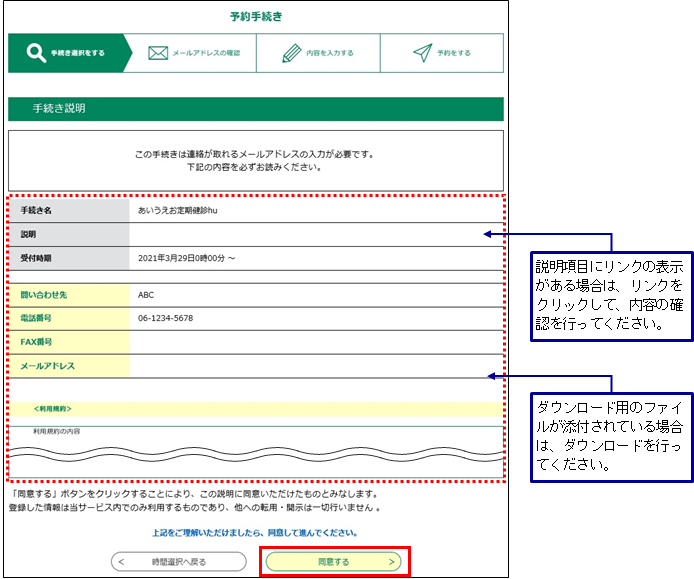Click the pencil icon for content entry
Screen dimensions: 694x579
(291, 53)
